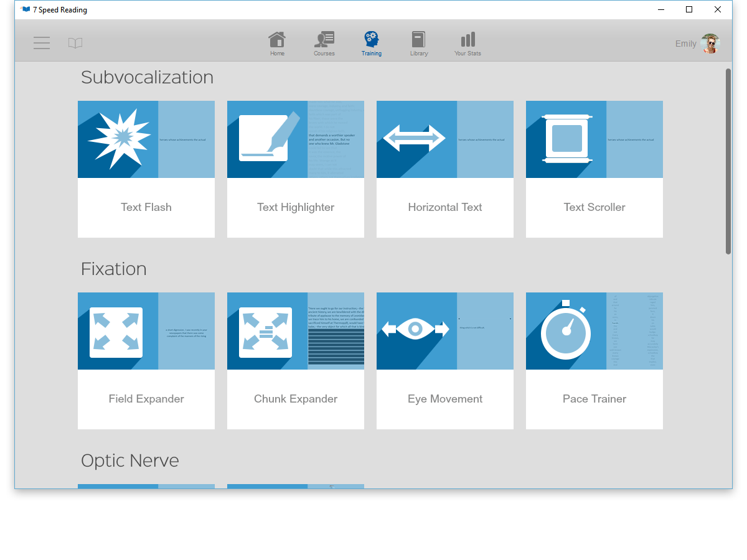Open the Pace Trainer exercise label
Screen dimensions: 747x560
coord(594,399)
